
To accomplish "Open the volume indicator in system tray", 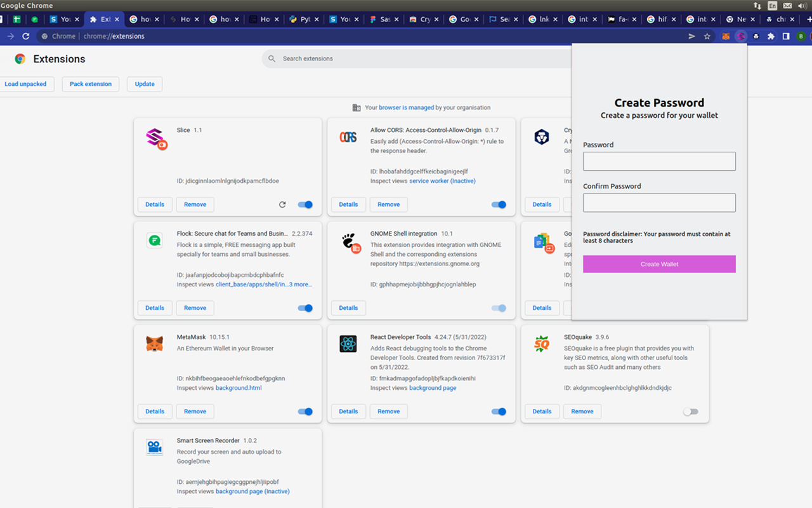I will pos(802,5).
